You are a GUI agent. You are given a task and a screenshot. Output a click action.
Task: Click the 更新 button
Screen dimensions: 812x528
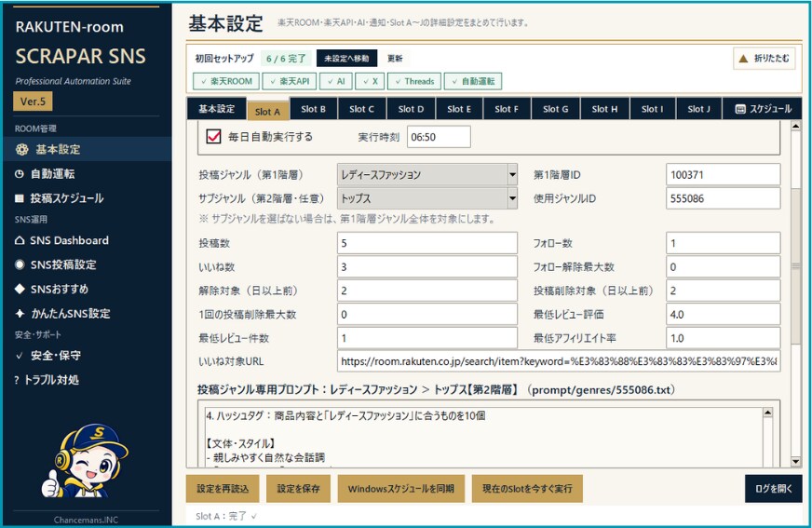pyautogui.click(x=395, y=58)
